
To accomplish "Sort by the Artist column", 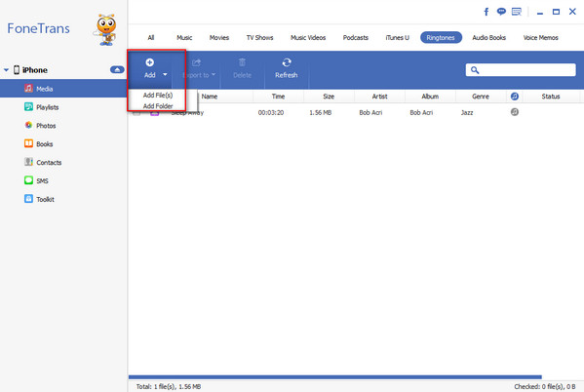I will click(x=379, y=97).
